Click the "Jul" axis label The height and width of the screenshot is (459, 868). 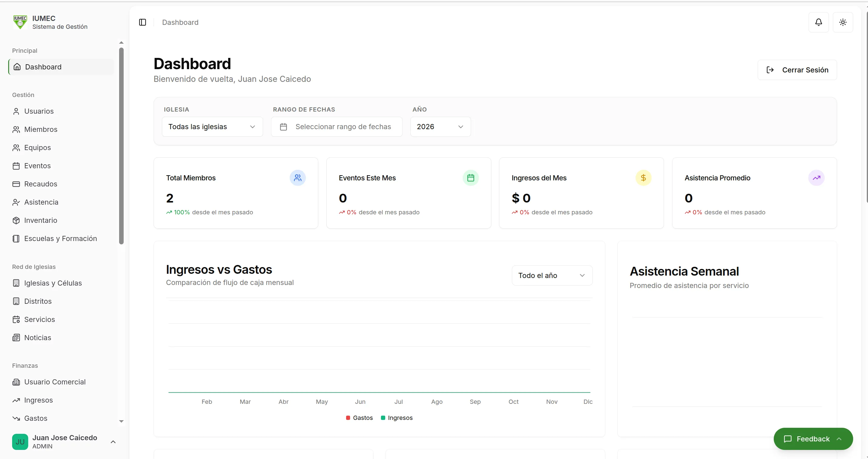[x=399, y=402]
